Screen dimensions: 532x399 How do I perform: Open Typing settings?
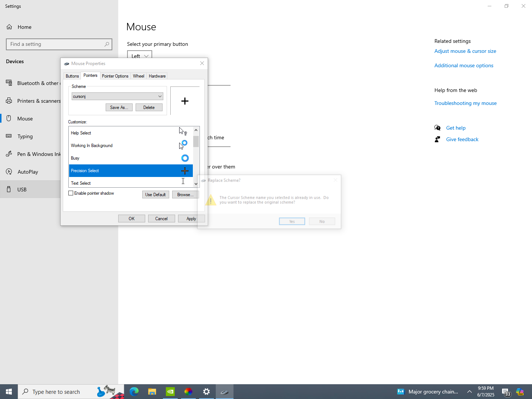pos(30,136)
